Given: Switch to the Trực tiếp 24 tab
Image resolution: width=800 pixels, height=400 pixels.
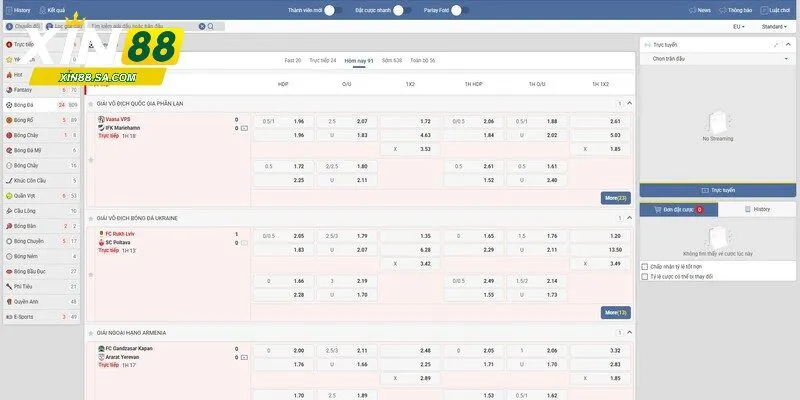Looking at the screenshot, I should click(323, 61).
